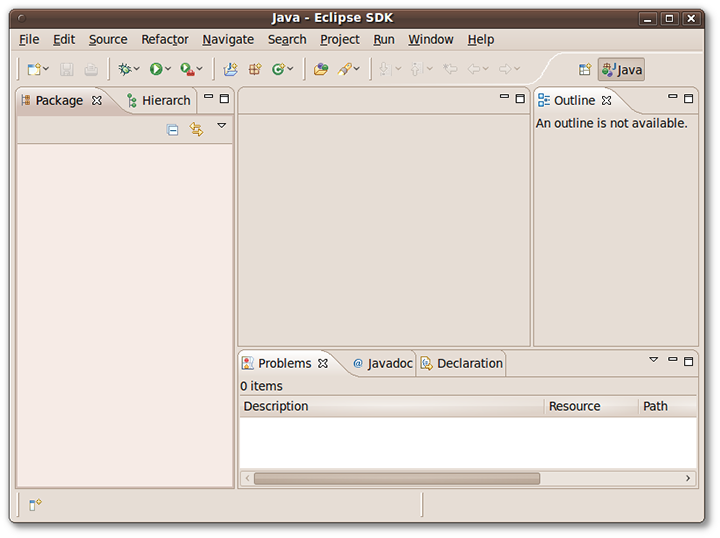Open the External Tools dropdown arrow
Image resolution: width=720 pixels, height=538 pixels.
199,69
